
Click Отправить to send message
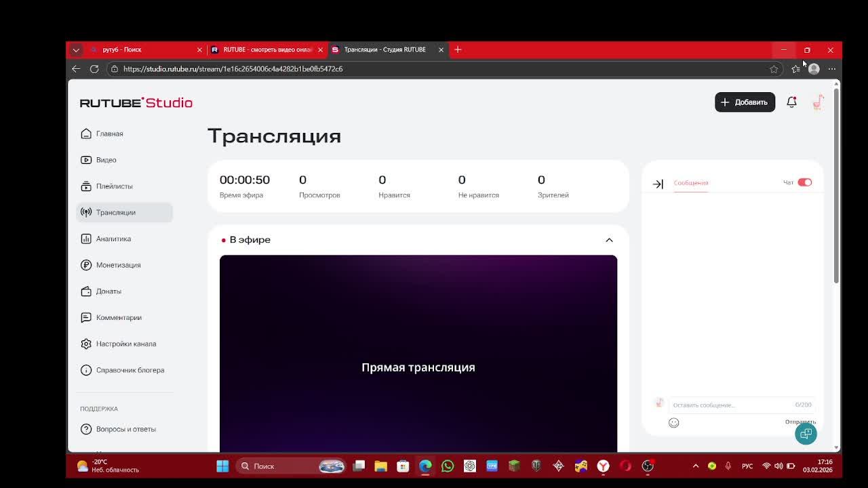(x=800, y=422)
